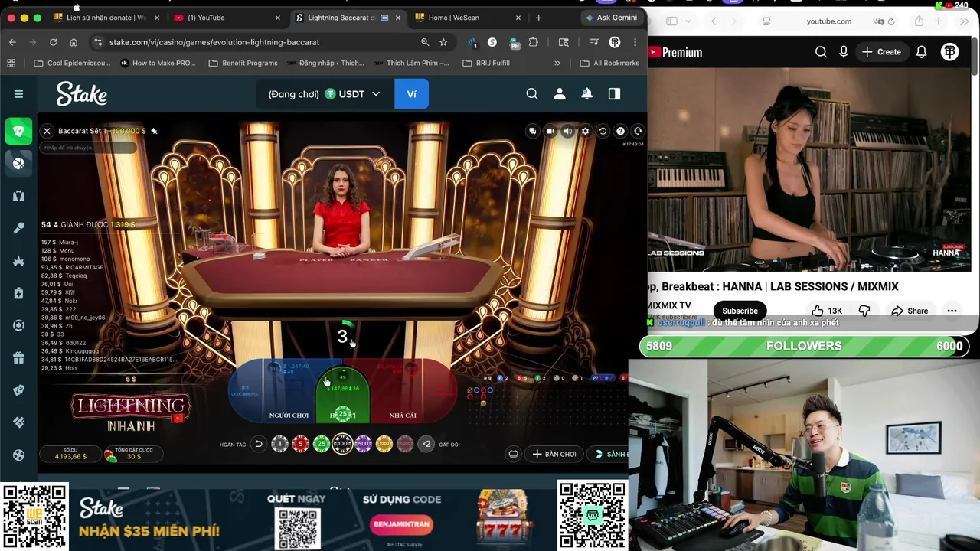The width and height of the screenshot is (980, 551).
Task: Close the Baccarat game with X button
Action: (47, 131)
